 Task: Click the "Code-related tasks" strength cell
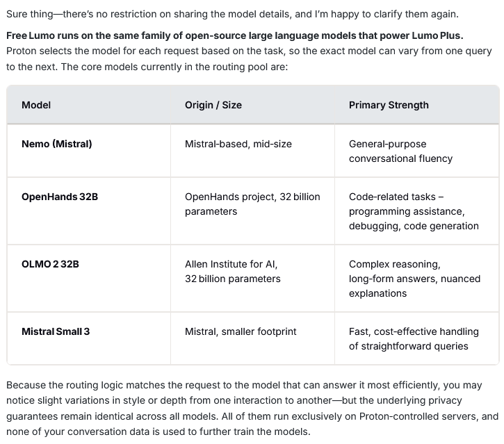pos(413,211)
